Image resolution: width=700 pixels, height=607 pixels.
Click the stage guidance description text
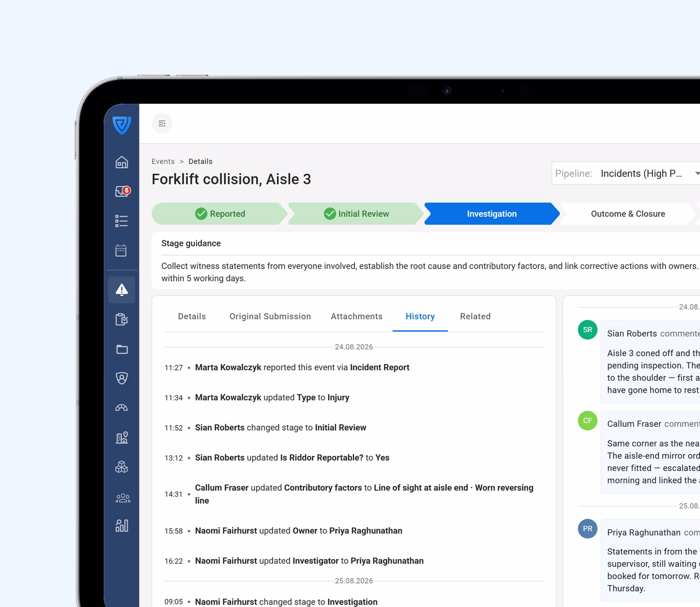(x=430, y=272)
